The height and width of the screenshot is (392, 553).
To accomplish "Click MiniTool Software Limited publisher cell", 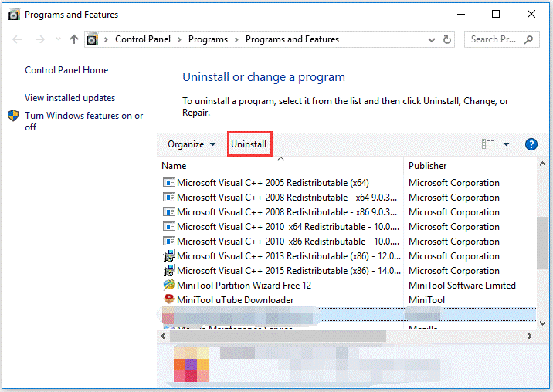I will point(462,286).
